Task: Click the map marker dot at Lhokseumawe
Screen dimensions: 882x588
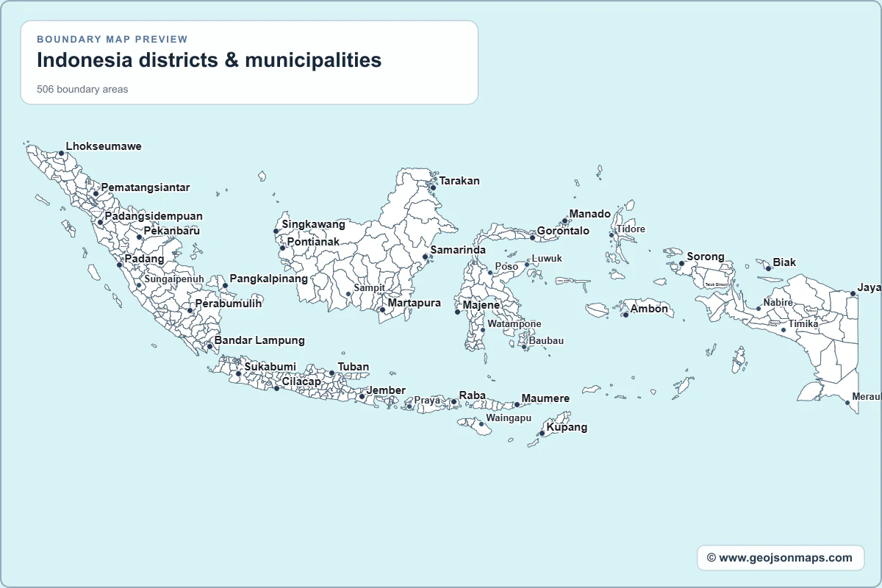Action: (61, 154)
